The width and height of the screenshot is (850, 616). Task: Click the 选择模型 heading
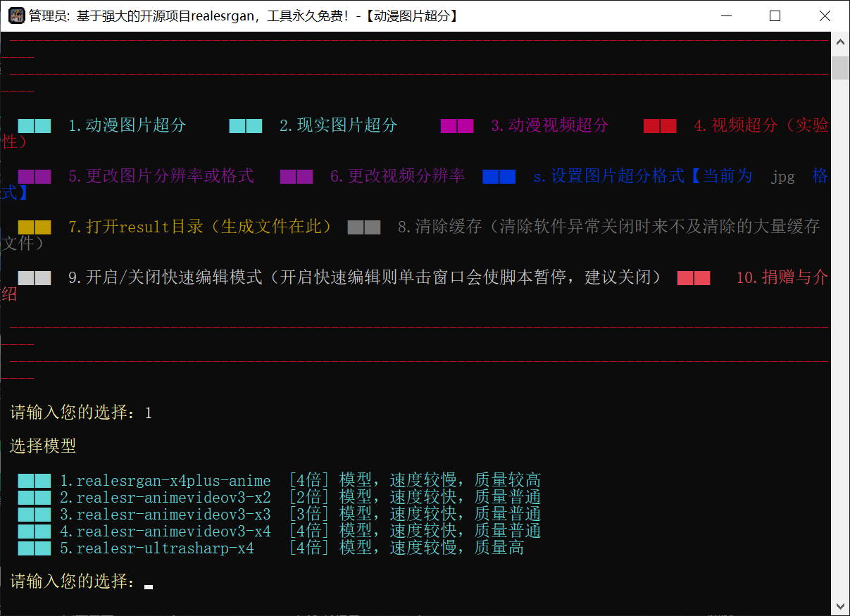tap(43, 447)
